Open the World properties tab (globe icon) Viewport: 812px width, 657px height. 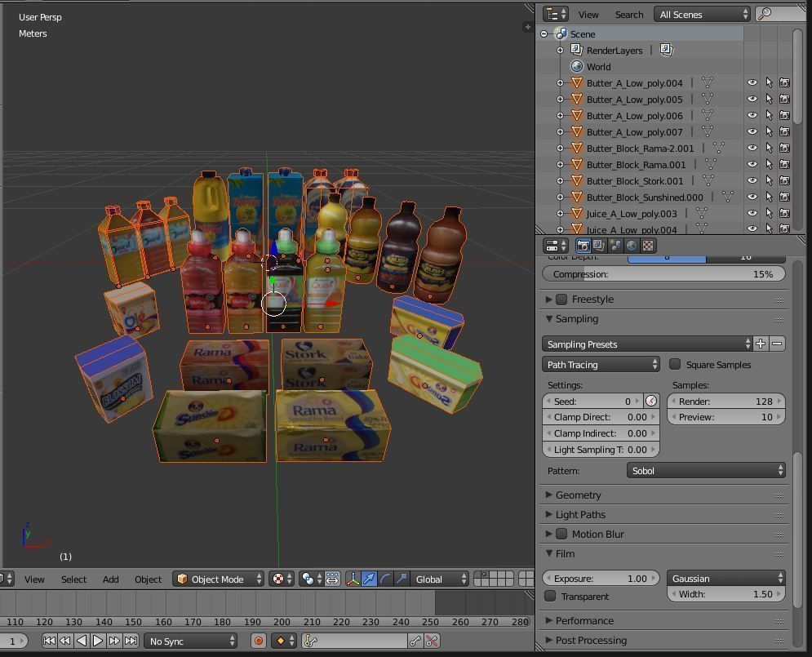632,246
